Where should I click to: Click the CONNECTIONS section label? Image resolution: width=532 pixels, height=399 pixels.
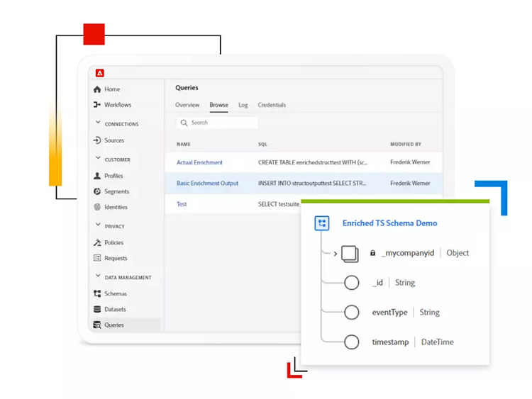121,124
